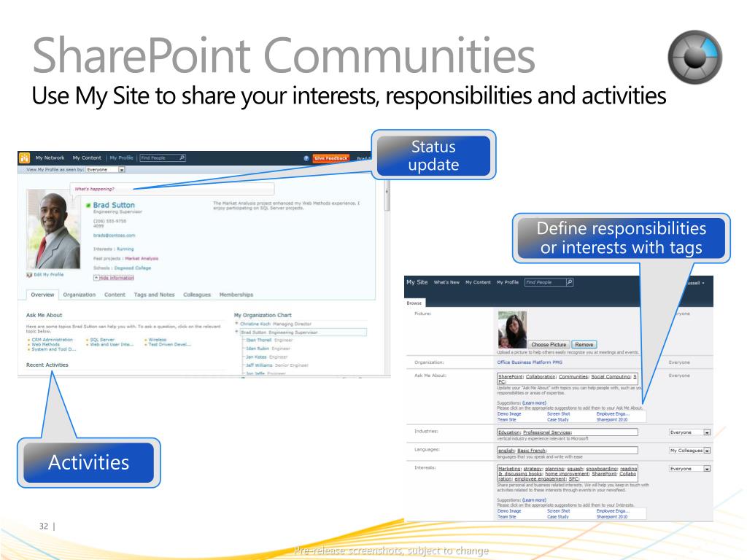747x560 pixels.
Task: Click the chevron icon beside Hide information
Action: click(96, 278)
